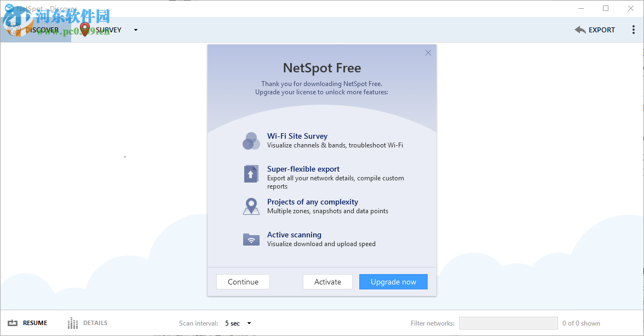This screenshot has height=336, width=644.
Task: Click the Activate button
Action: [327, 281]
